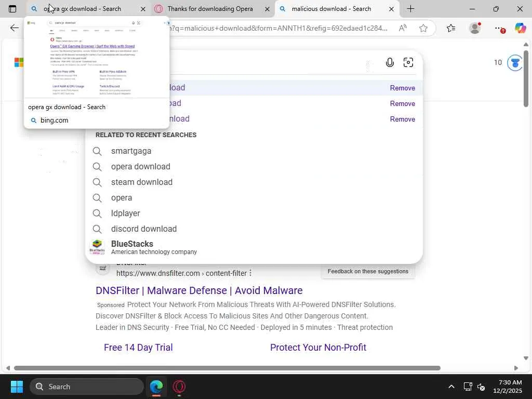Click the scroll down arrow
The width and height of the screenshot is (532, 399).
(x=526, y=358)
